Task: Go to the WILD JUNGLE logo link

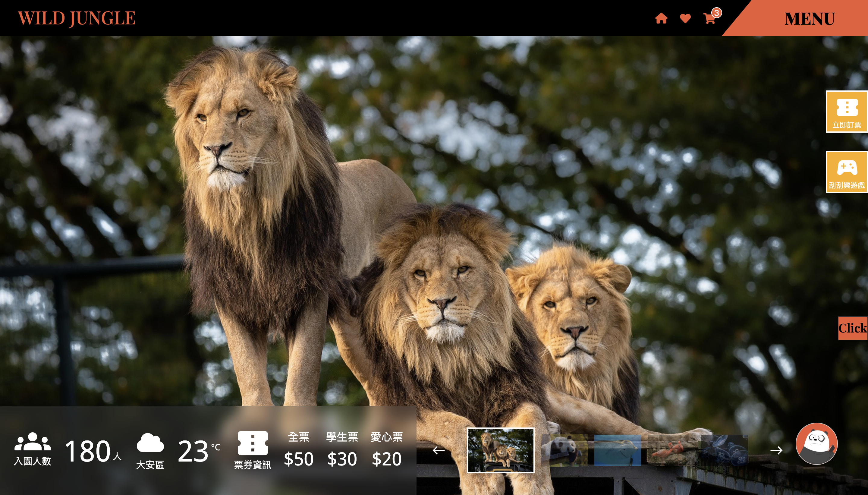Action: [x=77, y=18]
